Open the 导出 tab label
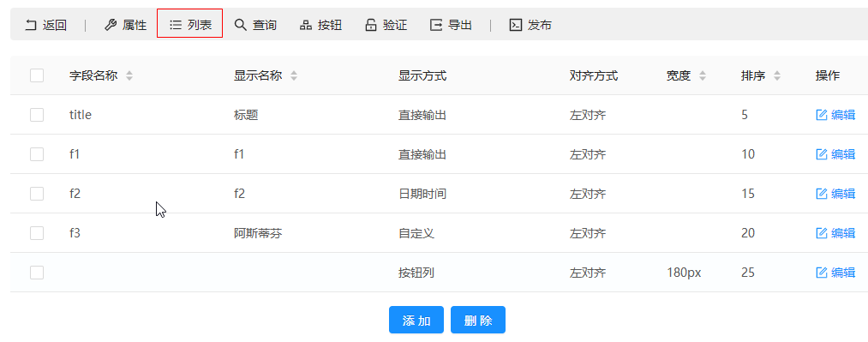Screen dimensions: 868x342 point(460,25)
